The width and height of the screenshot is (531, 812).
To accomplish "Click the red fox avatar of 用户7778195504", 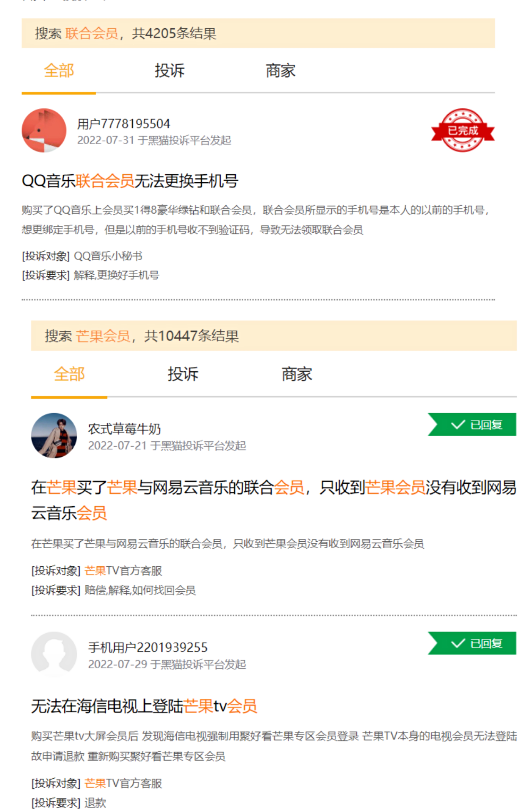I will coord(44,130).
